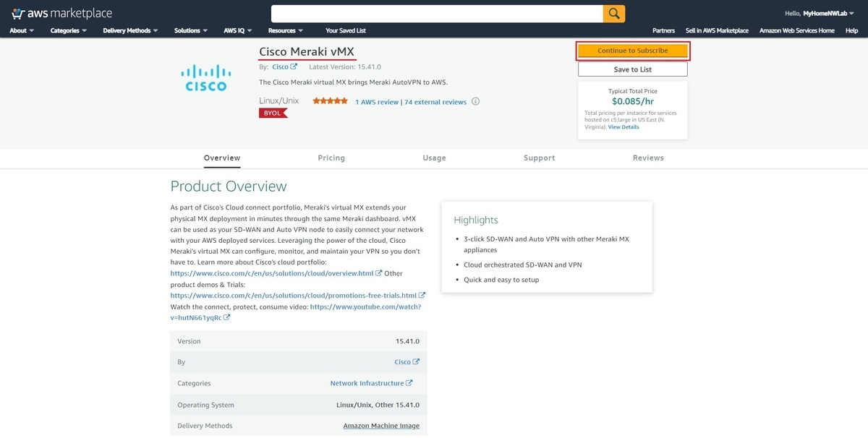Open the Help link
Viewport: 868px width, 438px height.
coord(852,30)
